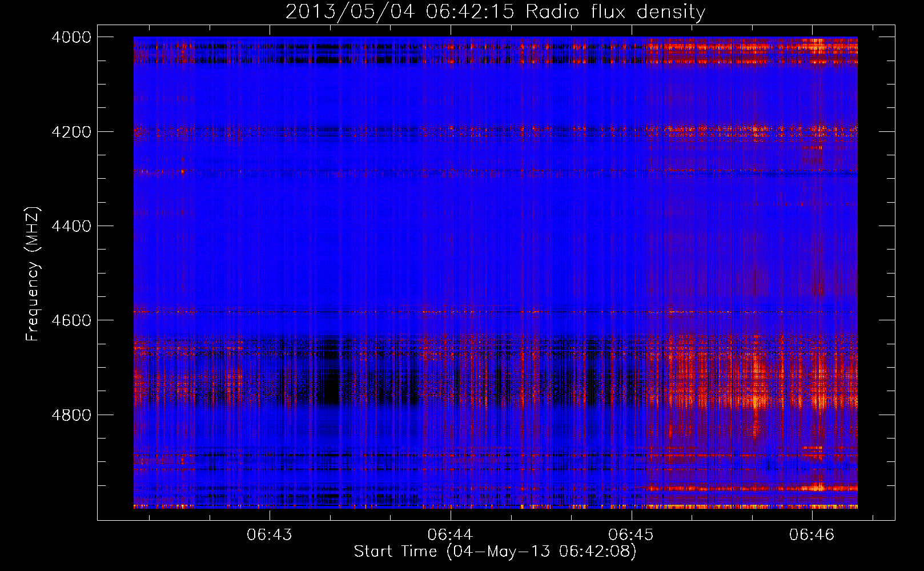Select the 06:46 time axis label
Viewport: 924px width, 571px height.
pyautogui.click(x=812, y=534)
